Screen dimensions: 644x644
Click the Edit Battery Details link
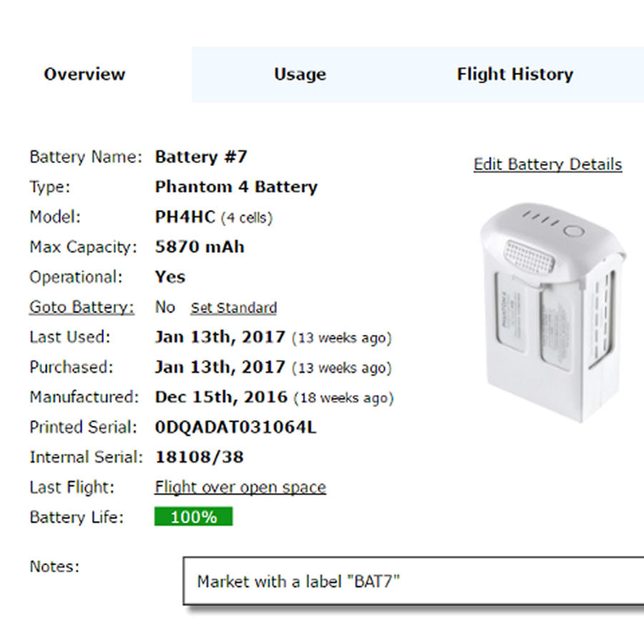coord(547,165)
